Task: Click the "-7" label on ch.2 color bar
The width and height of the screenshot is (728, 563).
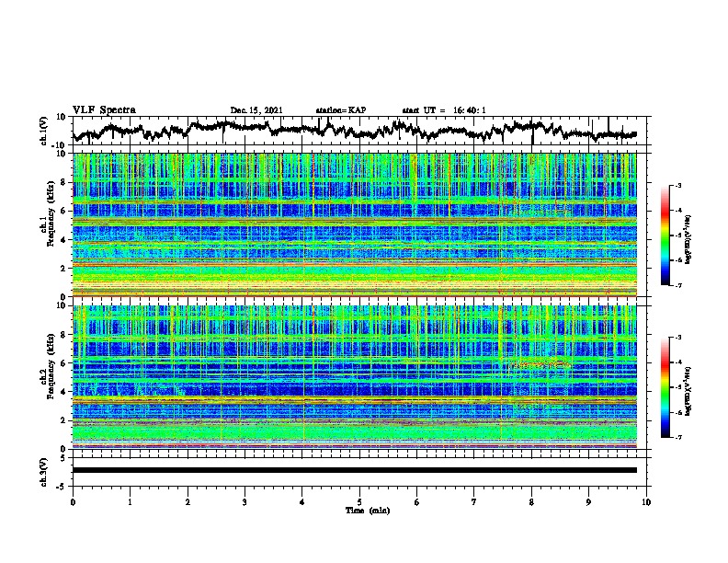Action: point(677,437)
